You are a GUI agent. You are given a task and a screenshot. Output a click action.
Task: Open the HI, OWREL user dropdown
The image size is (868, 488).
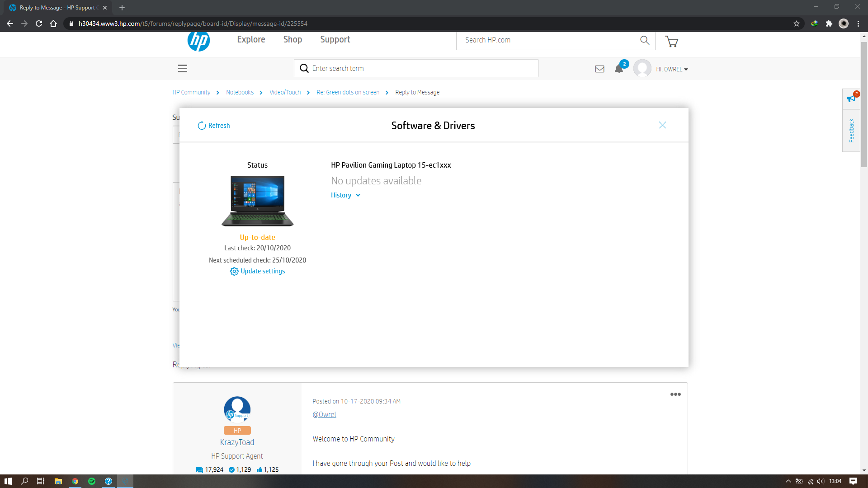[x=672, y=69]
